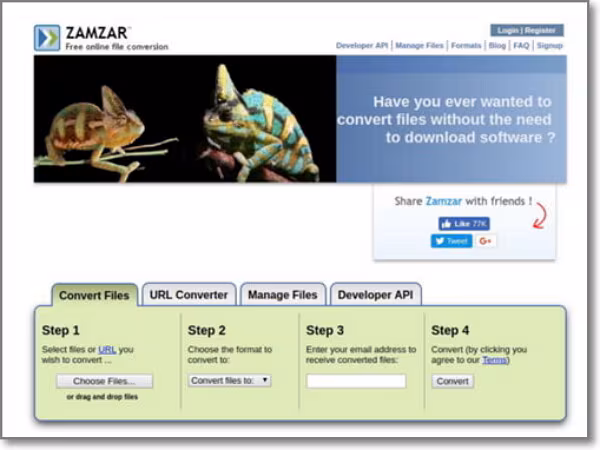600x450 pixels.
Task: Go to the Formats page link
Action: [x=466, y=46]
